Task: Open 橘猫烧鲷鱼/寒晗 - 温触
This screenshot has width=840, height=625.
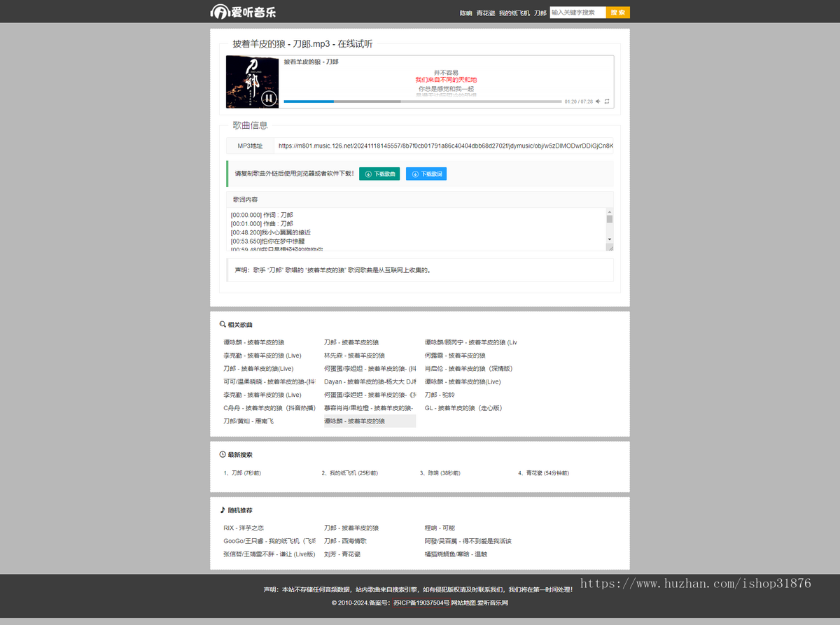Action: [456, 554]
